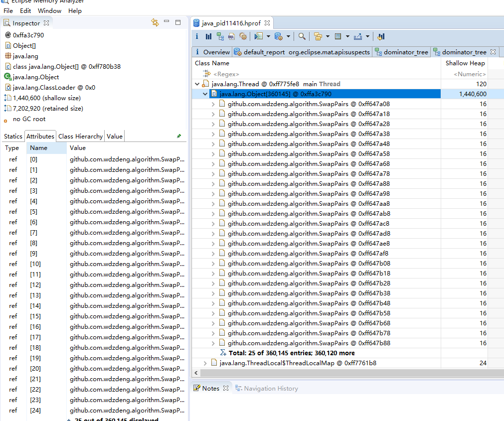Viewport: 504px width, 421px height.
Task: Click the horizontal scrollbar left arrow
Action: point(196,373)
